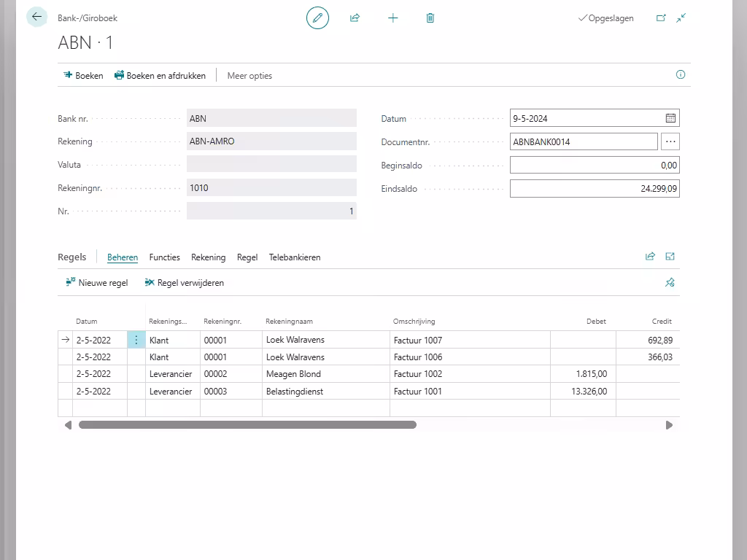Click the Eindsaldo input field
747x560 pixels.
point(594,189)
